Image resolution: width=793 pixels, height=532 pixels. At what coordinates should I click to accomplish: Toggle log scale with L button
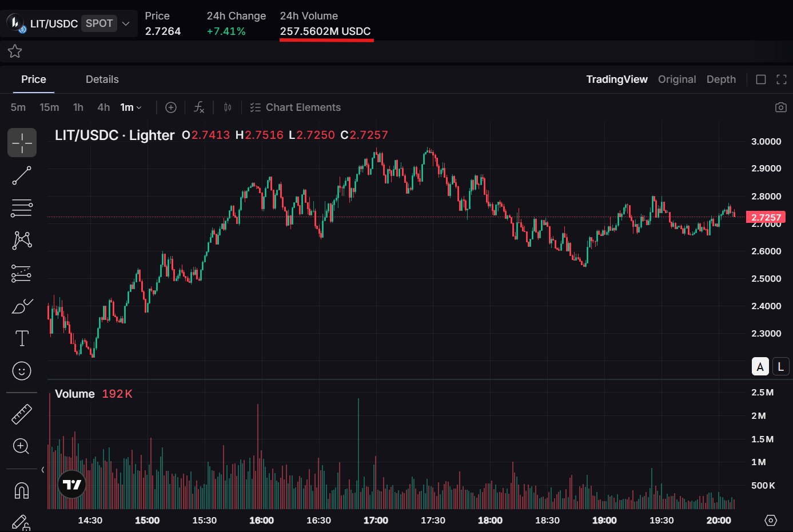tap(780, 366)
